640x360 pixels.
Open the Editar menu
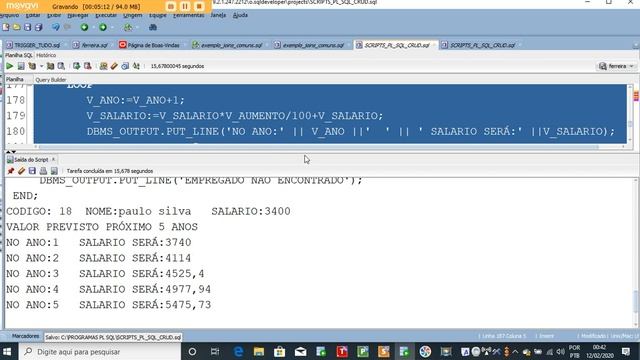[x=33, y=15]
